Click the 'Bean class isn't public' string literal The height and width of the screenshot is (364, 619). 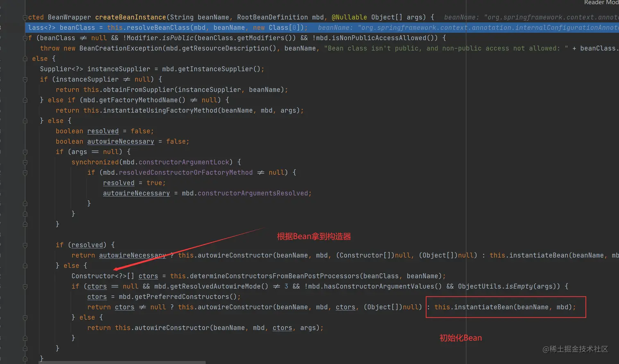coord(446,48)
